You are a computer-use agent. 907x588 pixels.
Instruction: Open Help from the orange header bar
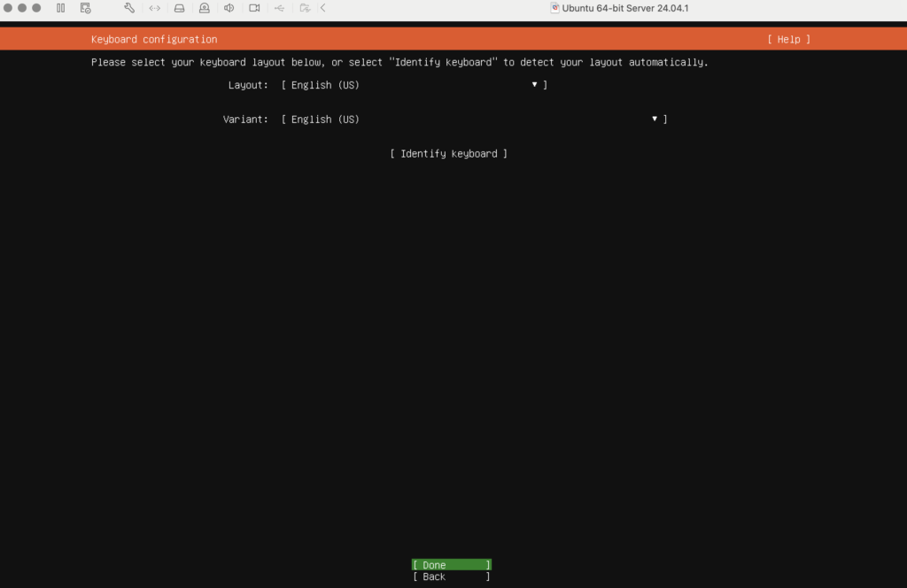(x=787, y=39)
